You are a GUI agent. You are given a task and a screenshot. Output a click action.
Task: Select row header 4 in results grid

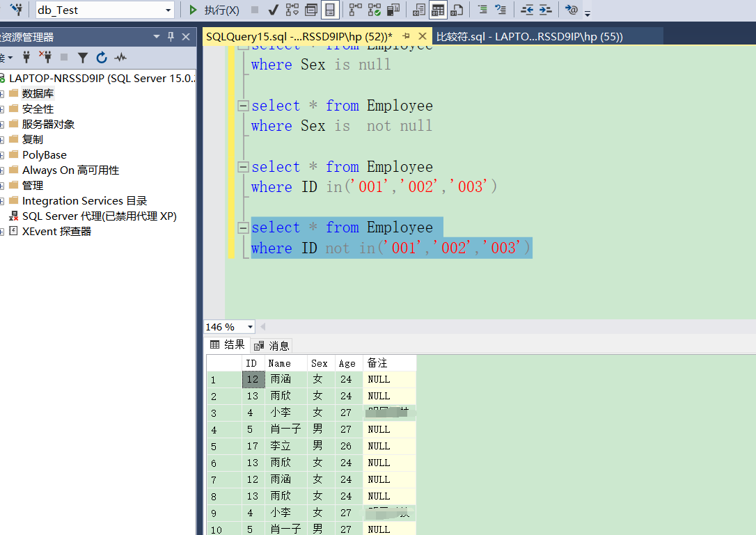click(224, 429)
